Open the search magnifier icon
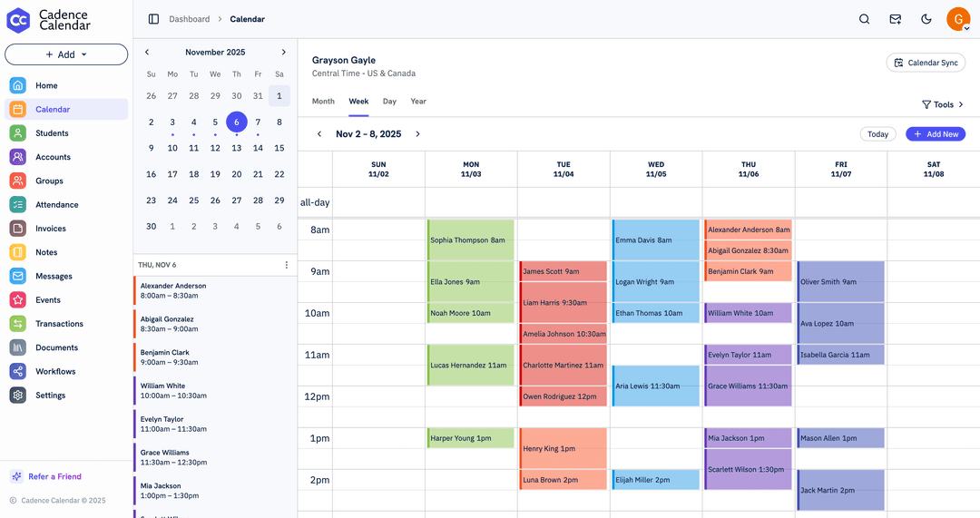The width and height of the screenshot is (980, 518). point(865,19)
